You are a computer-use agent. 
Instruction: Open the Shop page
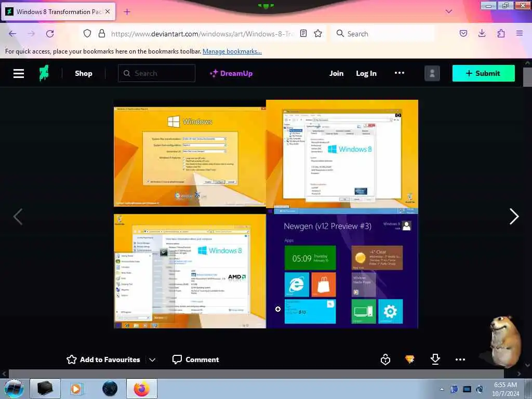click(x=84, y=73)
